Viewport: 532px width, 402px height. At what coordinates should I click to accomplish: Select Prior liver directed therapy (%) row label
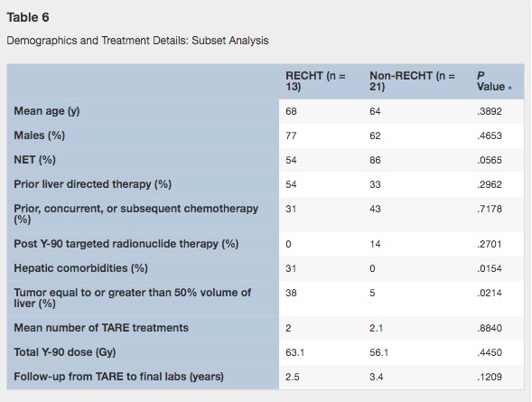pyautogui.click(x=93, y=184)
